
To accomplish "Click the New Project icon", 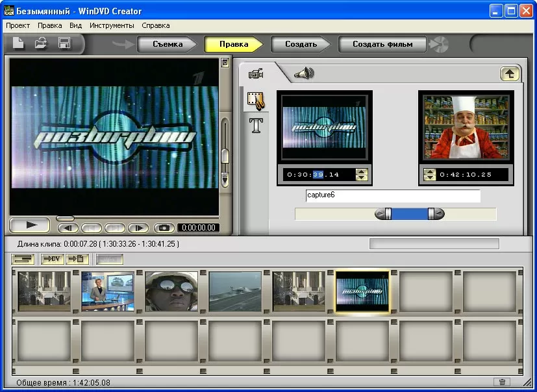I will pyautogui.click(x=19, y=44).
